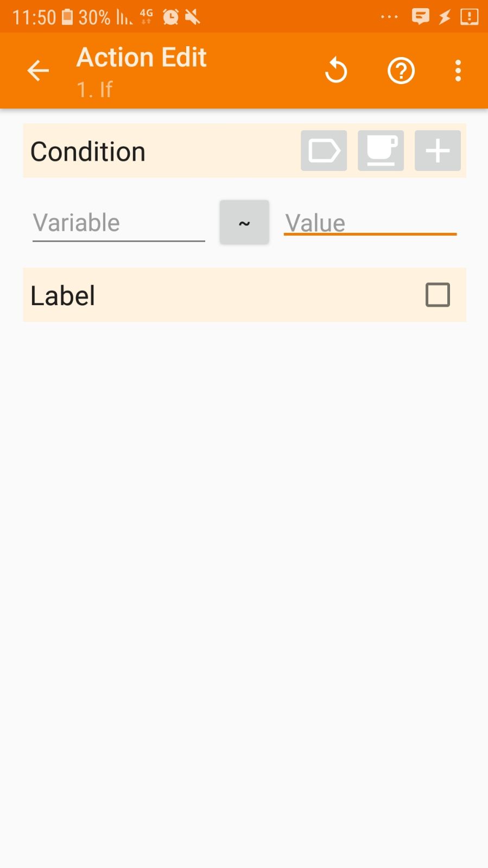Tap the message notification icon in status bar
Viewport: 488px width, 868px height.
[x=420, y=17]
